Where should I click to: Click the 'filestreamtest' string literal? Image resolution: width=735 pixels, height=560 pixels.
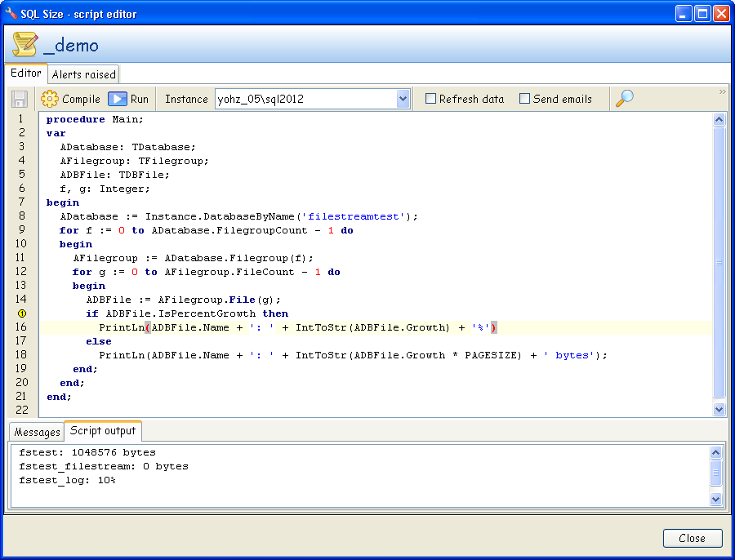pyautogui.click(x=354, y=216)
